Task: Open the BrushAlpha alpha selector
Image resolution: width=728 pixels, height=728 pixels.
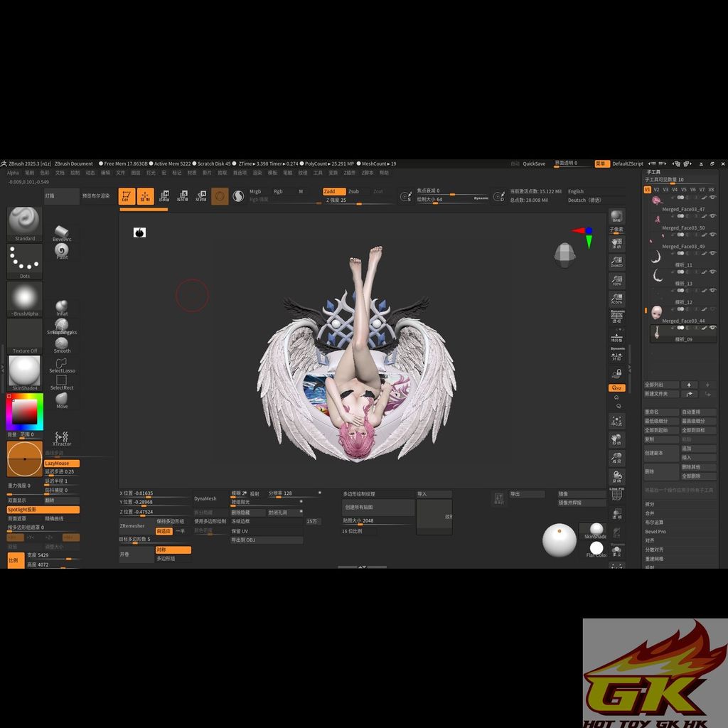Action: (x=25, y=299)
